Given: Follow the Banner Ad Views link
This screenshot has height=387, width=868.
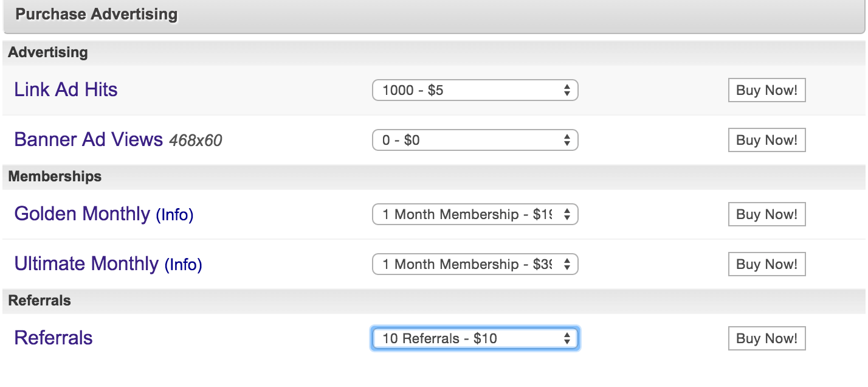Looking at the screenshot, I should 89,140.
